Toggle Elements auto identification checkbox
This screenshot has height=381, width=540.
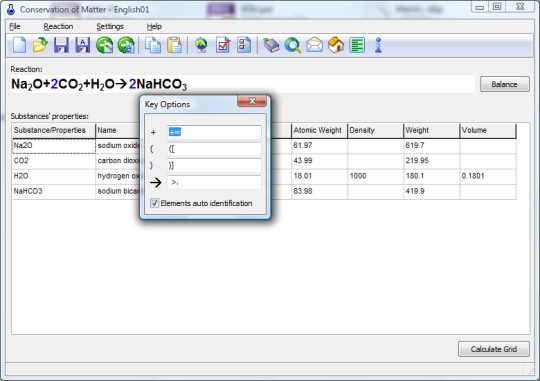point(155,203)
